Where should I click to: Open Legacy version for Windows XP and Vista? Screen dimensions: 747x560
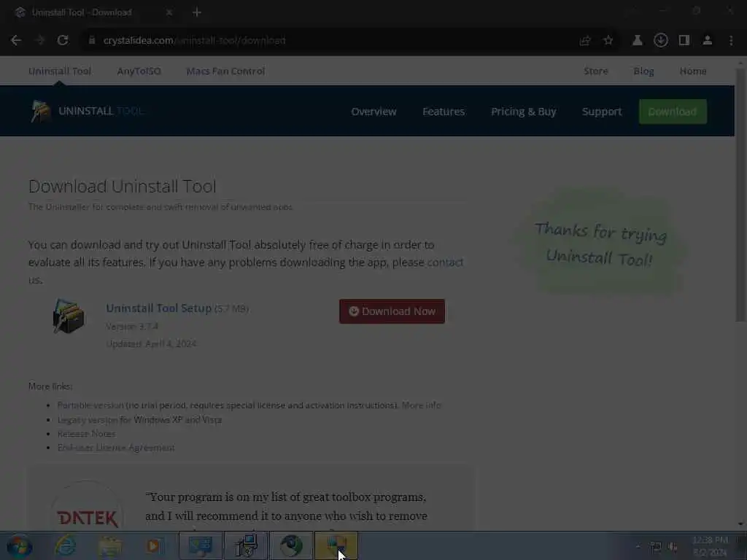139,419
